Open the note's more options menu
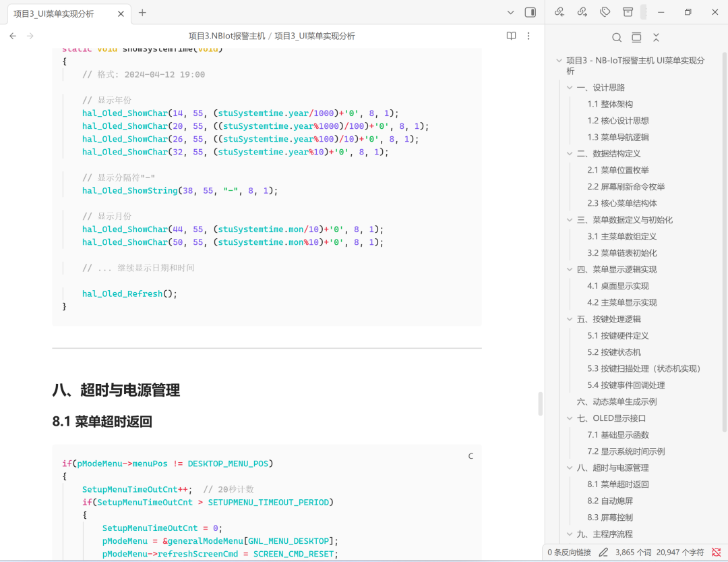Viewport: 728px width, 562px height. tap(528, 36)
